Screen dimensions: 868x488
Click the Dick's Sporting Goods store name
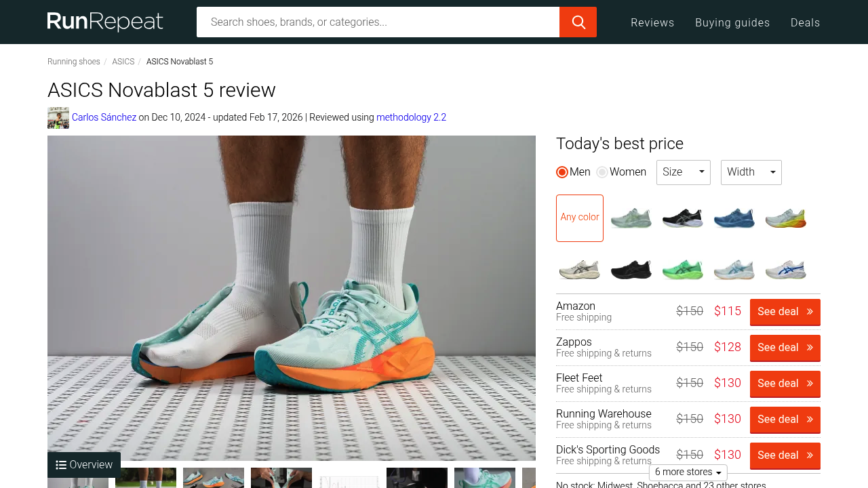[x=608, y=450]
